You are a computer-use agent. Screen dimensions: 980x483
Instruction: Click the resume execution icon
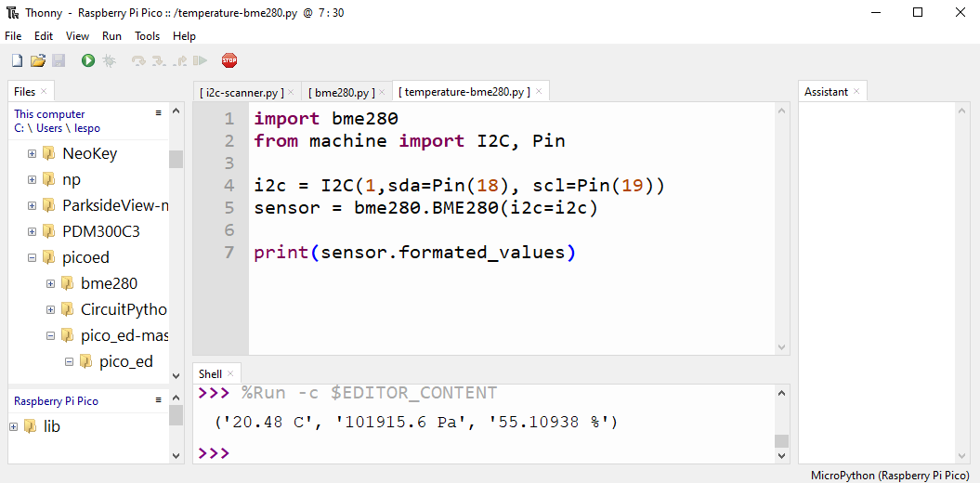[x=200, y=60]
